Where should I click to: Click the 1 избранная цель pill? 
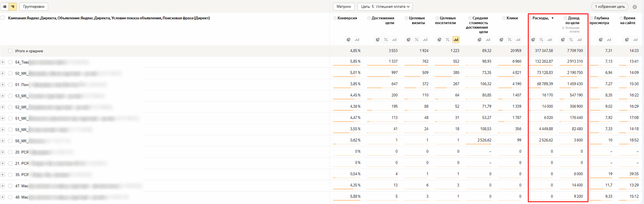(x=610, y=7)
